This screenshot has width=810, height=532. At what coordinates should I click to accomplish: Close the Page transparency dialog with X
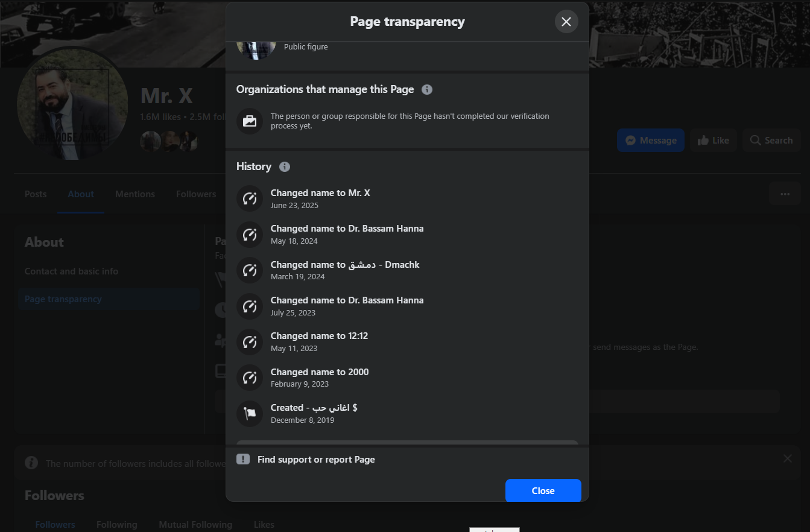(566, 22)
